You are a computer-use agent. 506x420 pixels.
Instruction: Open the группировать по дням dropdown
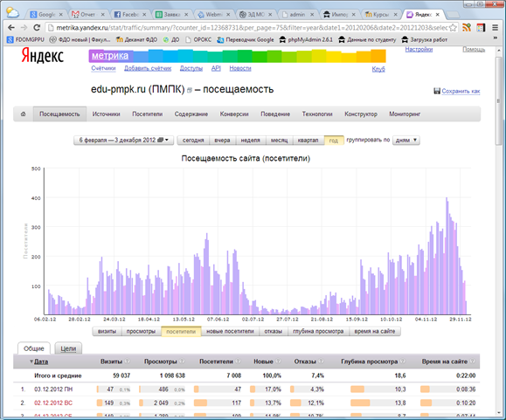[406, 141]
